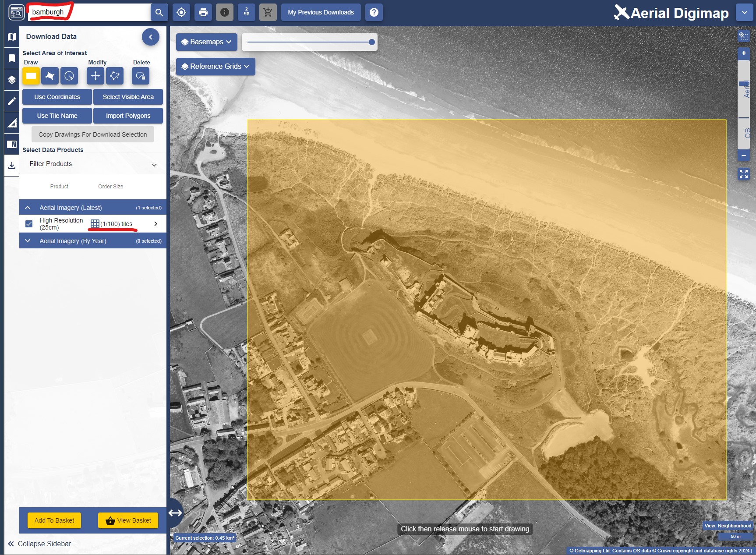Click Copy Drawings For Download Selection
Viewport: 756px width, 555px height.
(93, 134)
